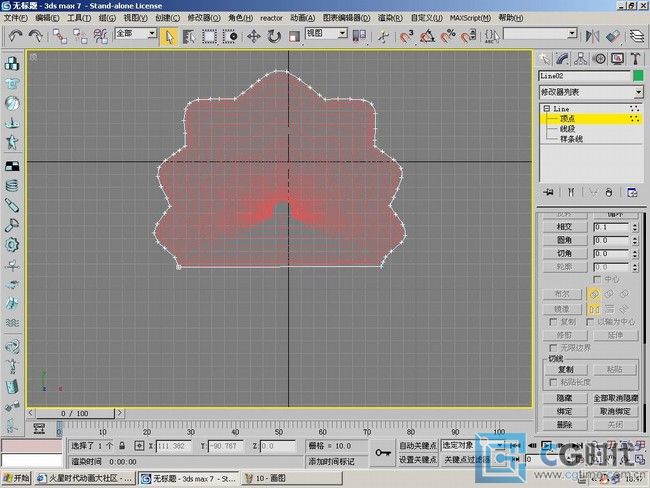Check the 无限边界 checkbox
650x488 pixels.
(553, 347)
